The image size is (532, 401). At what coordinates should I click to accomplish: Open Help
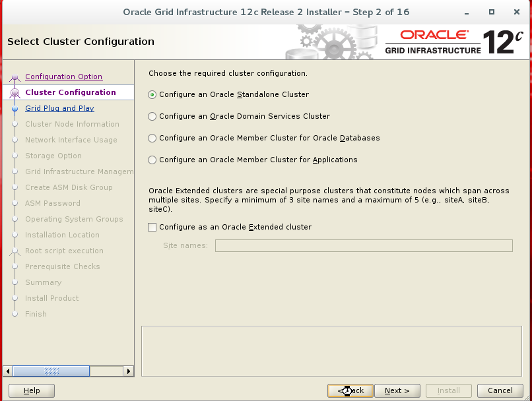[31, 390]
